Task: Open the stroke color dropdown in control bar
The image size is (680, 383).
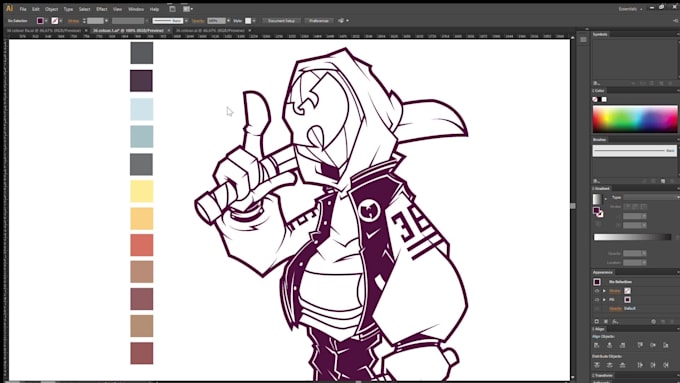Action: (60, 20)
